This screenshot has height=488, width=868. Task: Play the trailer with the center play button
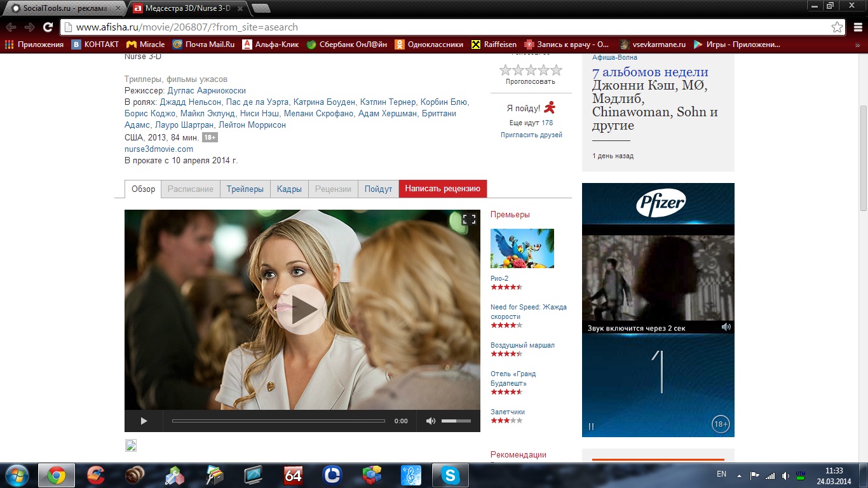coord(302,309)
